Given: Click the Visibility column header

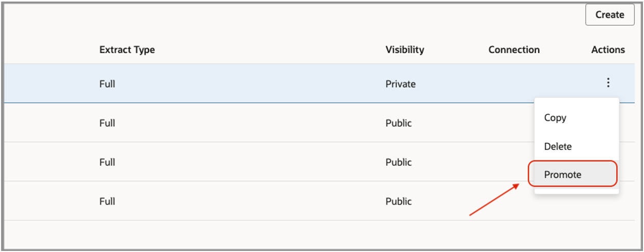Looking at the screenshot, I should coord(405,50).
